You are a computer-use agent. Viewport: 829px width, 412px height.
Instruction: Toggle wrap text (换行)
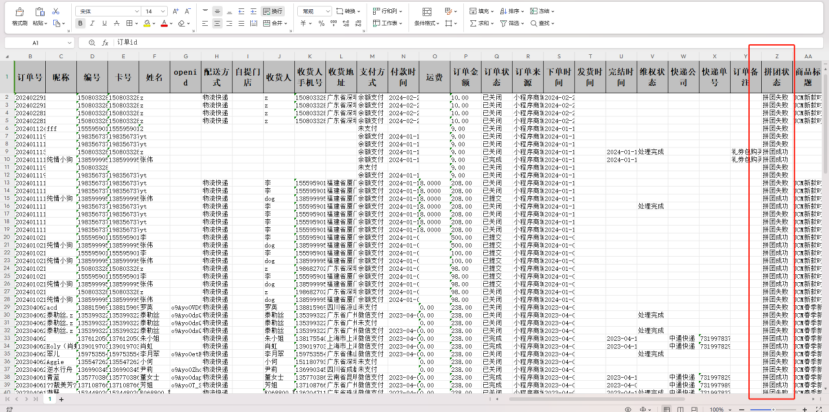(x=272, y=11)
